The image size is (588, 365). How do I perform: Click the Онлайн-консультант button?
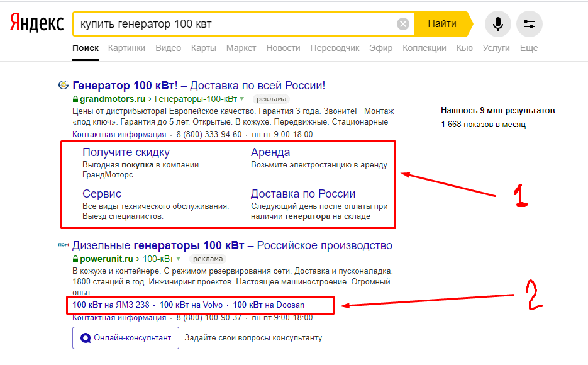pos(126,338)
